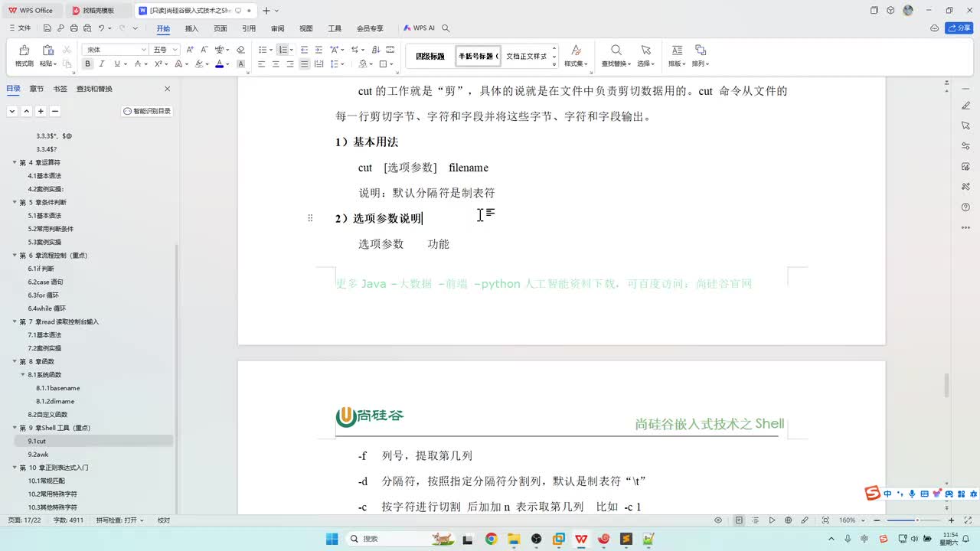Open new tab with plus button
This screenshot has height=551, width=980.
pyautogui.click(x=266, y=11)
